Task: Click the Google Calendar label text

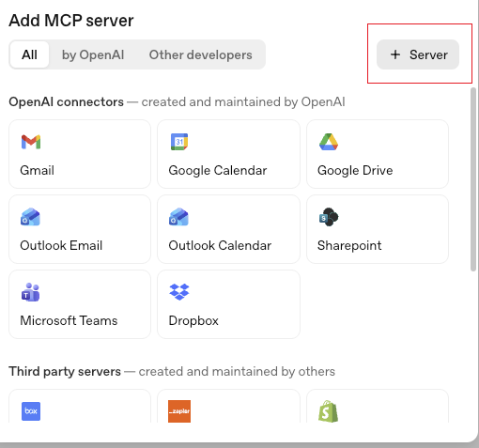Action: pos(218,171)
